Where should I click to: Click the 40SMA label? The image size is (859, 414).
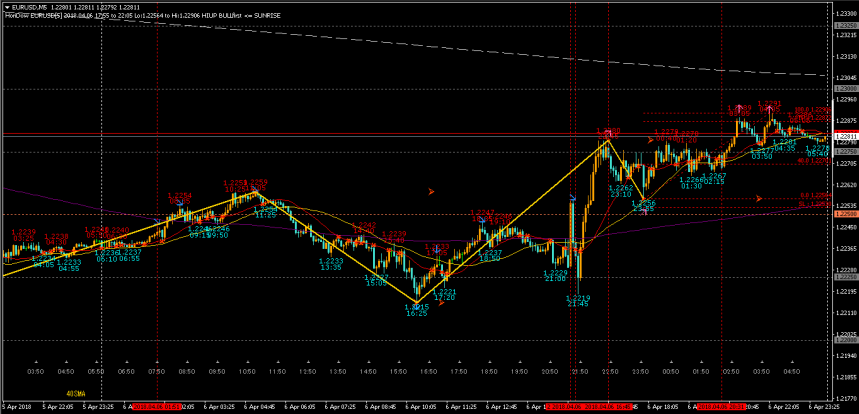pos(76,393)
